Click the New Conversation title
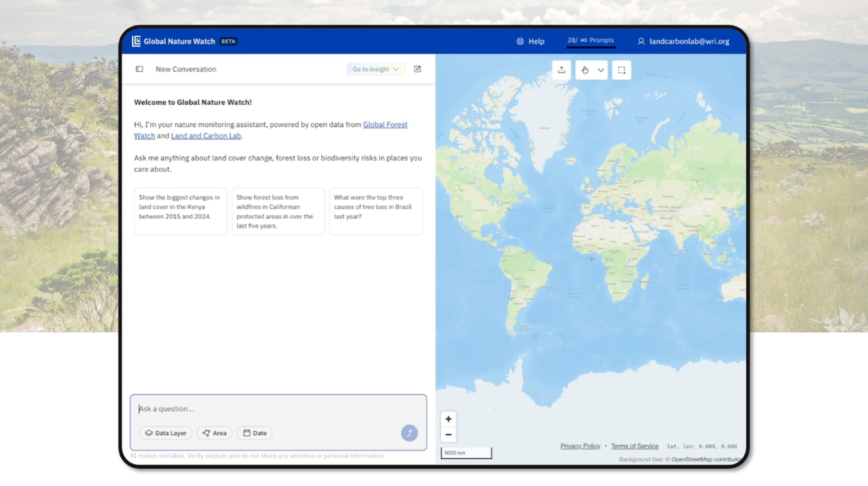The image size is (868, 486). tap(186, 69)
